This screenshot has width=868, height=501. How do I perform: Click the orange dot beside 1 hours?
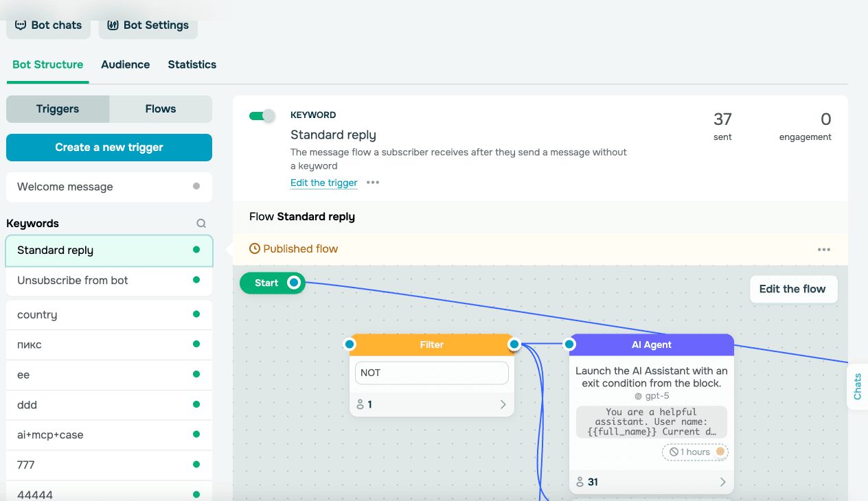(720, 452)
